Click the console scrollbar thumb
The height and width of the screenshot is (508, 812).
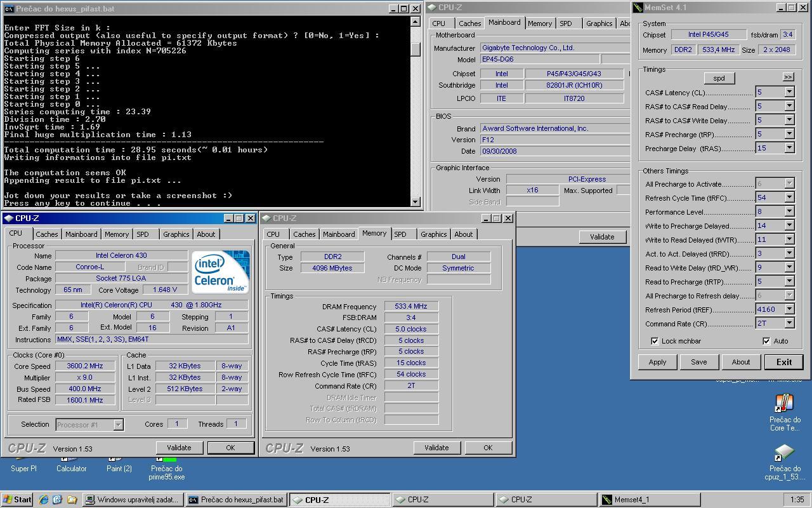416,50
